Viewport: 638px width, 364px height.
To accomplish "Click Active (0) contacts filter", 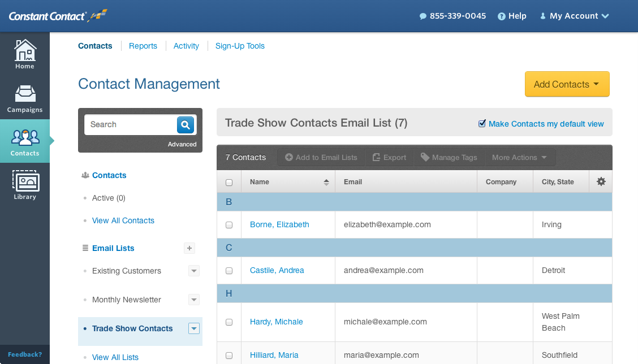I will [x=109, y=198].
